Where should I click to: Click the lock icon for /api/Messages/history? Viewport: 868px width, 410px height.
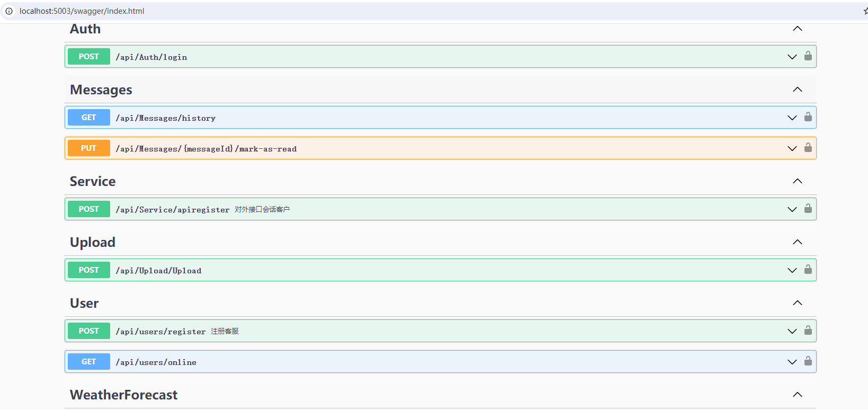[808, 117]
